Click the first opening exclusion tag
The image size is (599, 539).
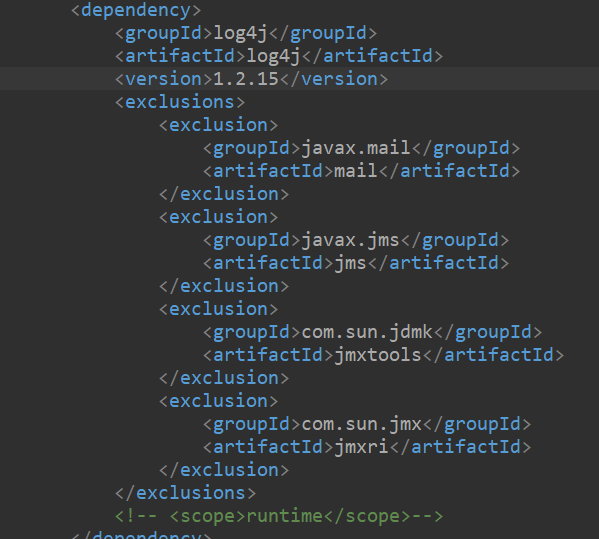point(219,125)
